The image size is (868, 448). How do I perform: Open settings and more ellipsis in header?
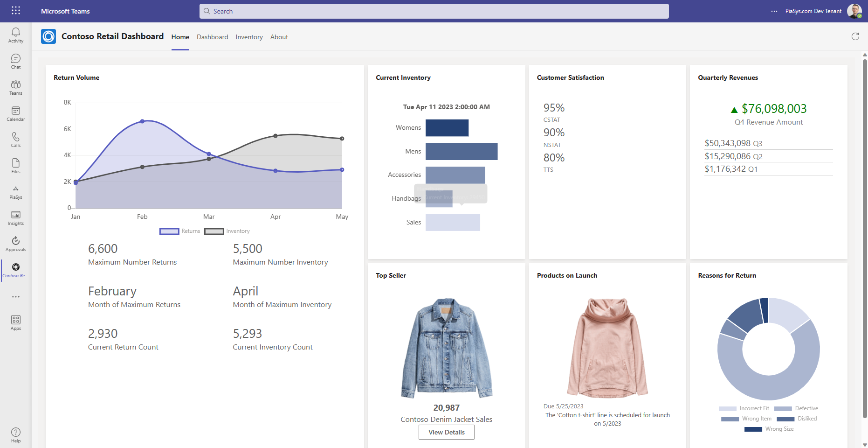coord(774,11)
